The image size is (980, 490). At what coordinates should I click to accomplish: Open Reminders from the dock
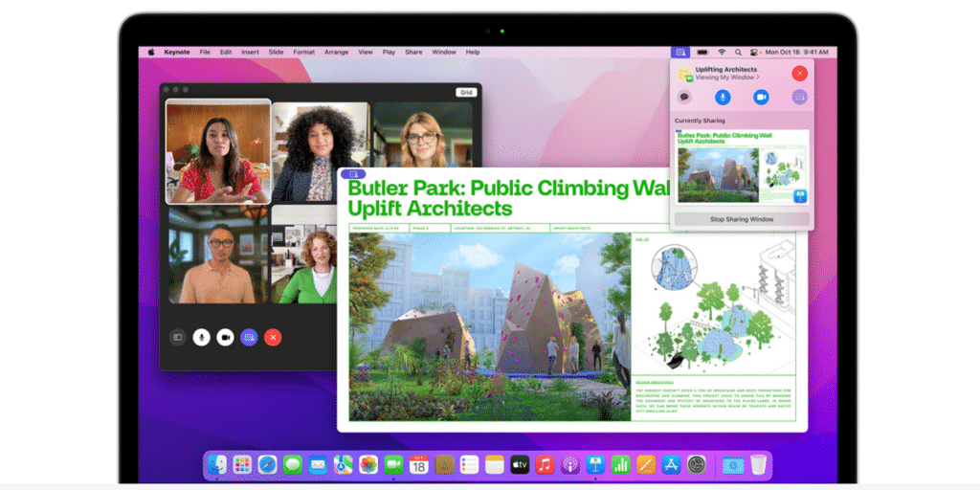pos(469,464)
